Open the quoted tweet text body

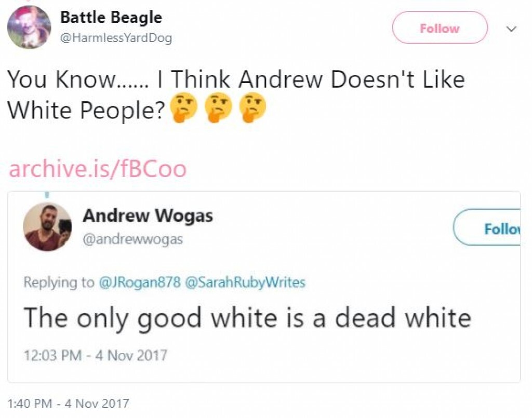pos(247,318)
